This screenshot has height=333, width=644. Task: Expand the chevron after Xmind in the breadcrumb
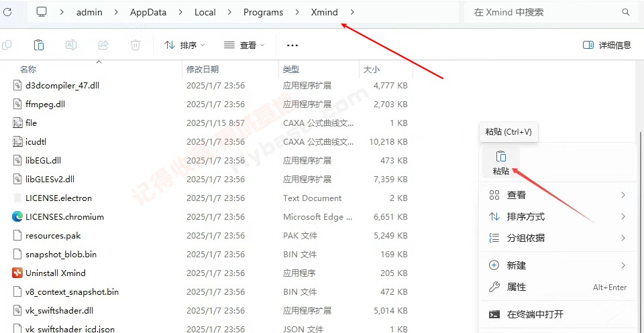tap(352, 12)
